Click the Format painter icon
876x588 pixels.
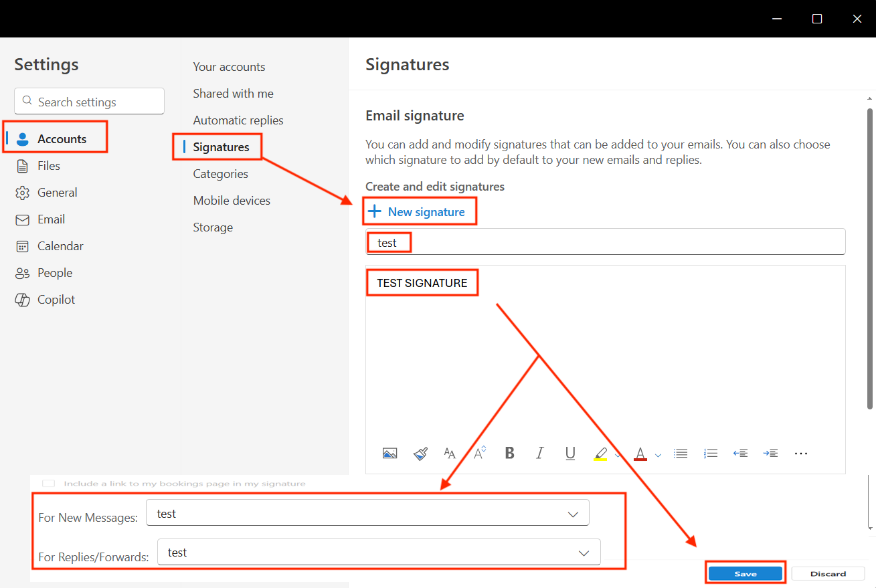click(420, 453)
